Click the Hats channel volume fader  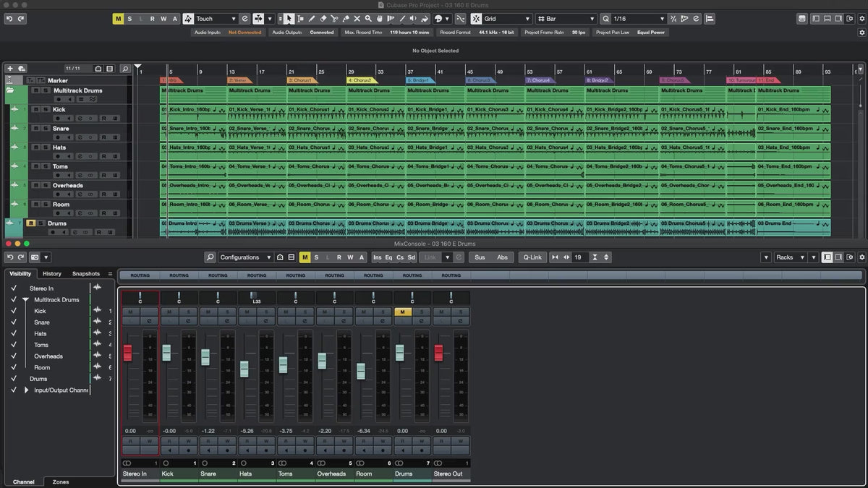(244, 369)
